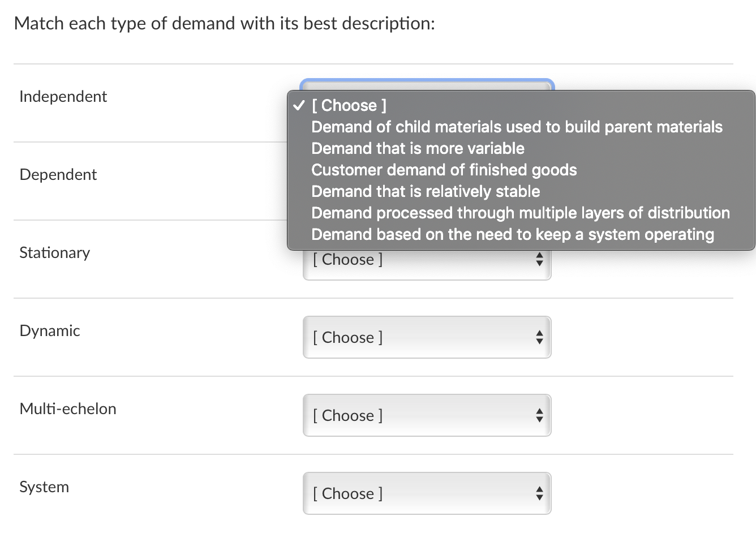Open the Dynamic dropdown
Screen dimensions: 756x542
tap(427, 338)
